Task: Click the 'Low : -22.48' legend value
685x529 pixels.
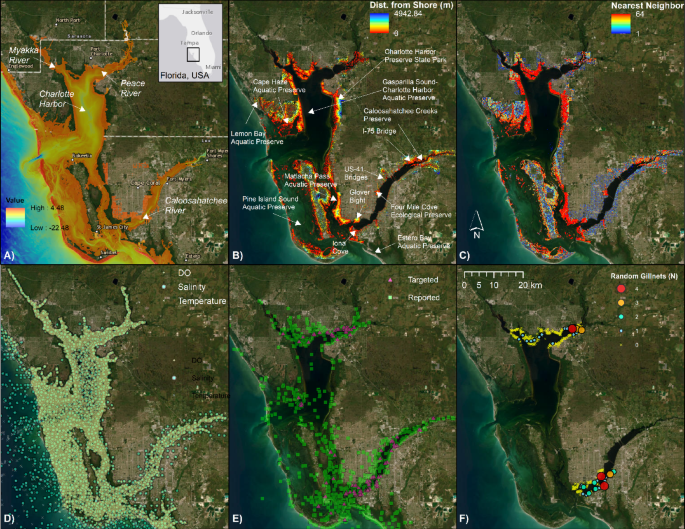Action: 49,227
